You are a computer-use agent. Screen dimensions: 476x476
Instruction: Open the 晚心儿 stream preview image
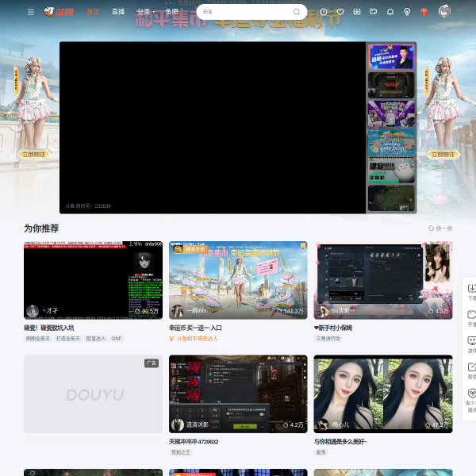[383, 394]
